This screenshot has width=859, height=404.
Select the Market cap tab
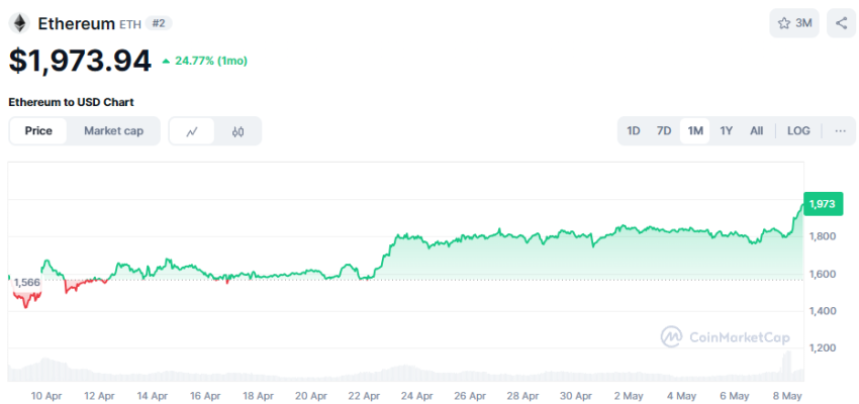pos(113,131)
